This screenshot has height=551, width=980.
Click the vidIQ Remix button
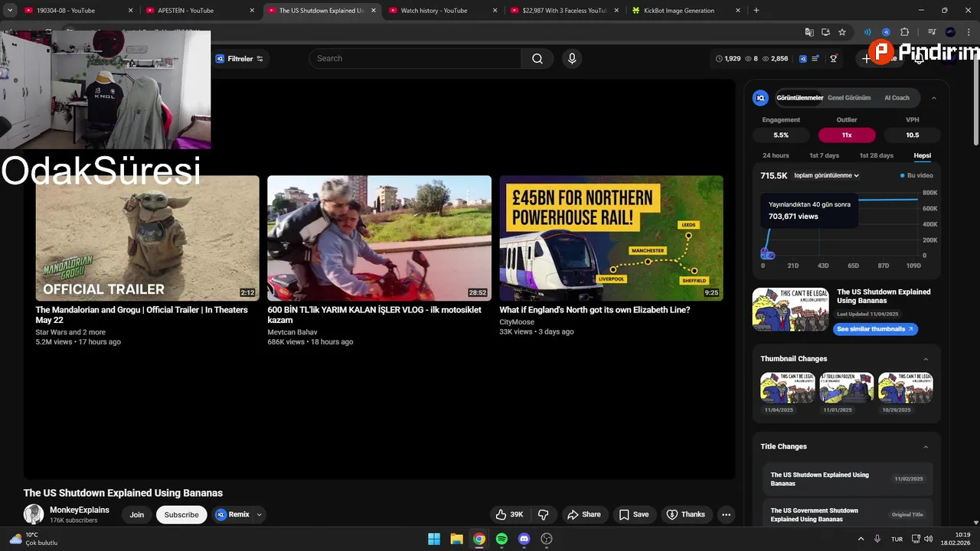(x=232, y=515)
